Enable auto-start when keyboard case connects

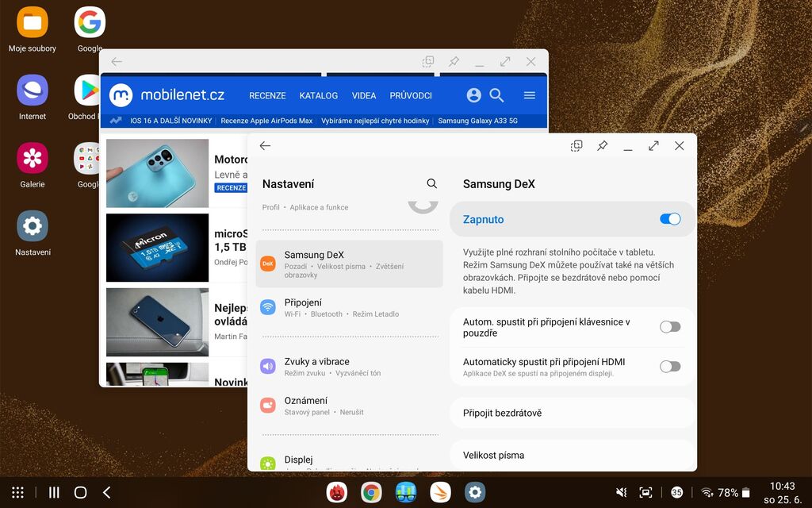point(670,326)
